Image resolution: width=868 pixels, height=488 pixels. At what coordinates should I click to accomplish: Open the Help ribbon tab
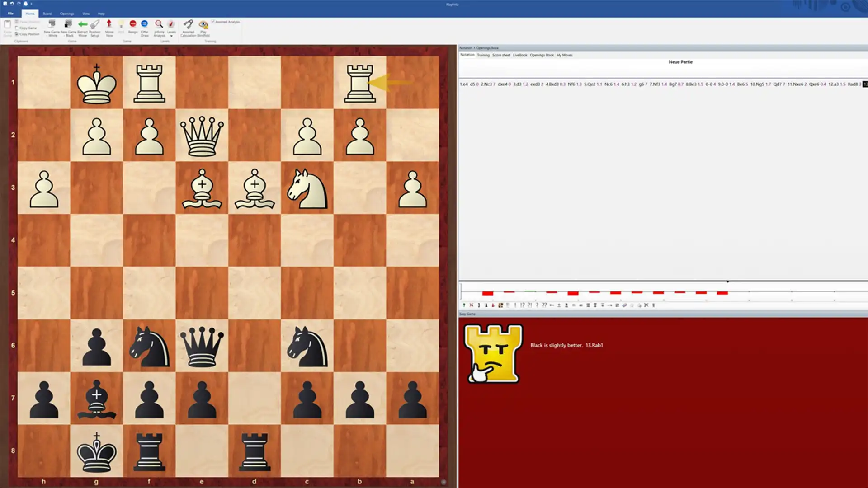click(x=101, y=14)
